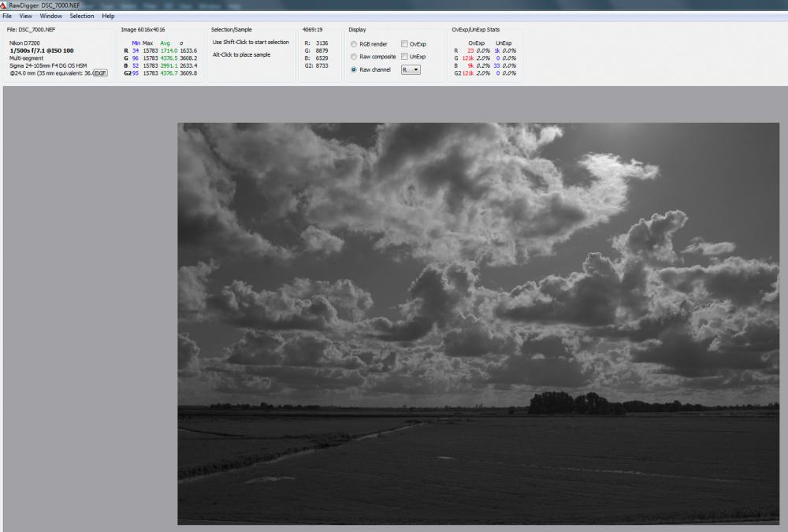Open the Selection menu
The width and height of the screenshot is (788, 532).
tap(82, 16)
